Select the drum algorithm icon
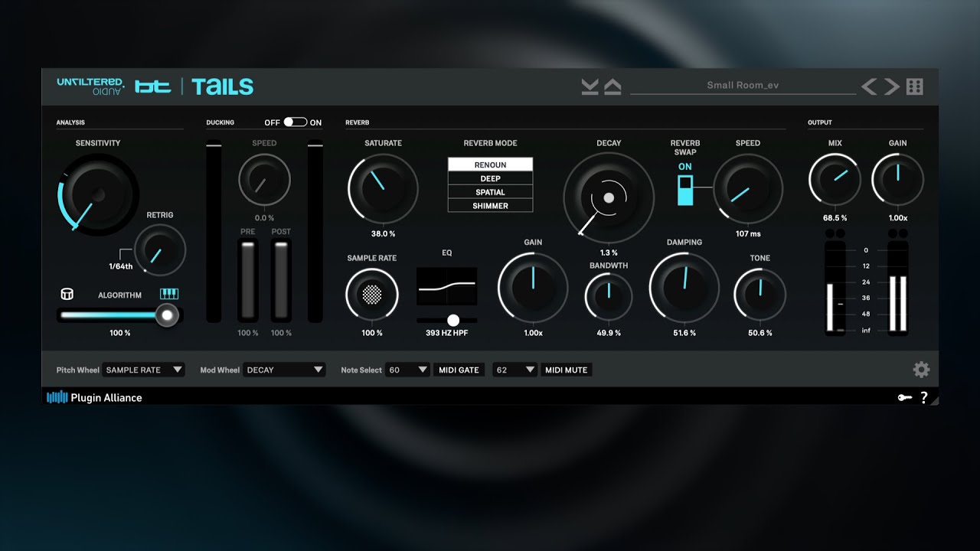 click(x=67, y=294)
